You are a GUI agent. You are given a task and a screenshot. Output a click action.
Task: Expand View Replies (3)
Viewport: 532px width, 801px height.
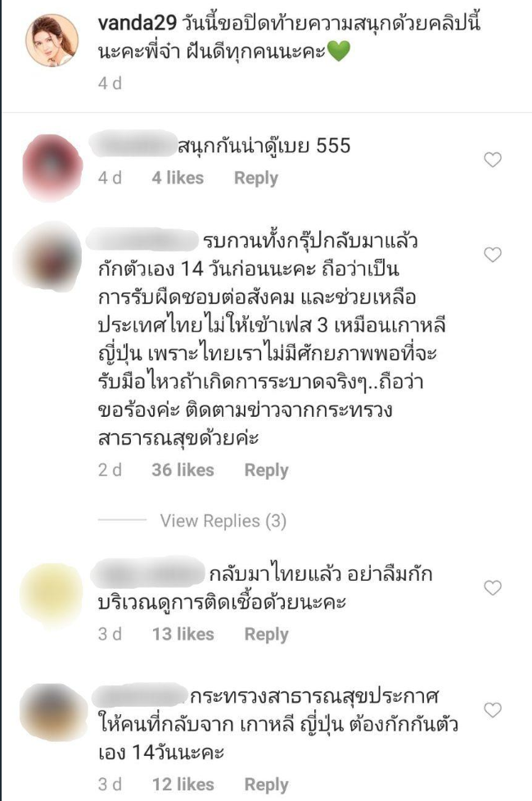[x=223, y=521]
